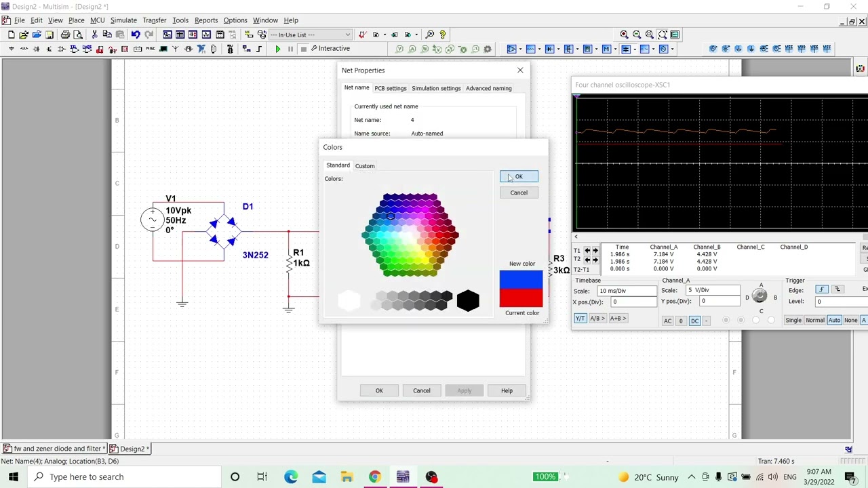Click the Timebase Scale field
Image resolution: width=868 pixels, height=488 pixels.
pos(627,291)
